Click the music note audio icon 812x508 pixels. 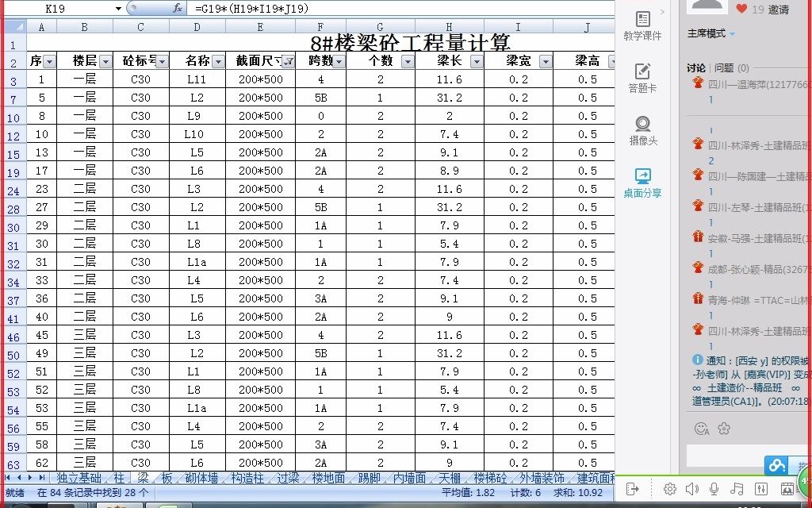[737, 488]
